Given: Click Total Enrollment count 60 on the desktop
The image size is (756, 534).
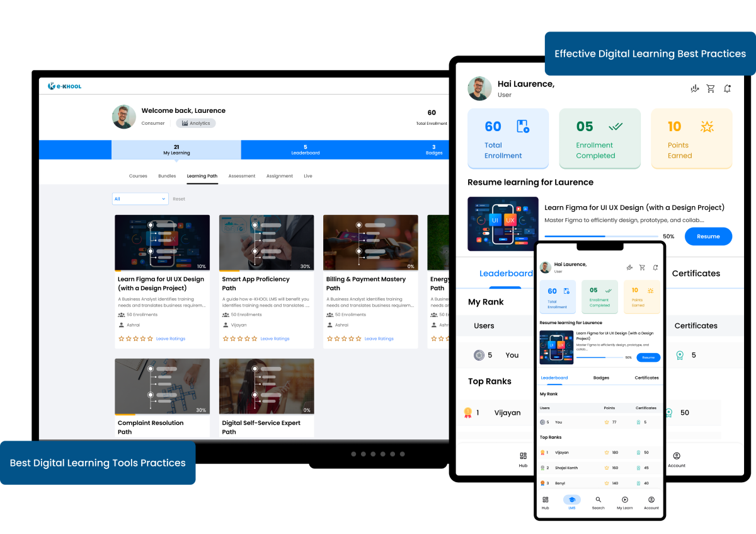Looking at the screenshot, I should point(432,113).
